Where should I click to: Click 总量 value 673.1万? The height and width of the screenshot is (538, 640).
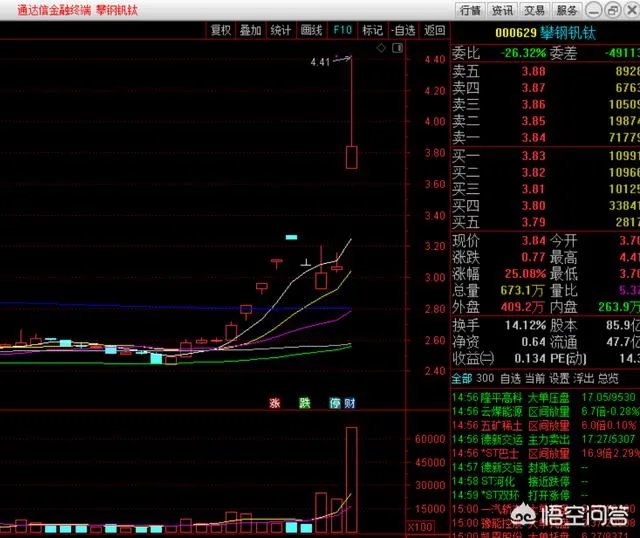[522, 290]
